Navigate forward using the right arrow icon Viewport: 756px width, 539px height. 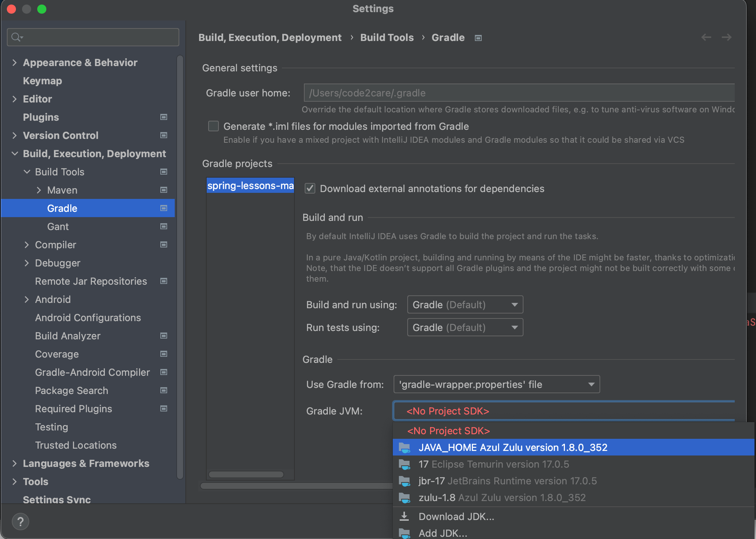(x=727, y=37)
